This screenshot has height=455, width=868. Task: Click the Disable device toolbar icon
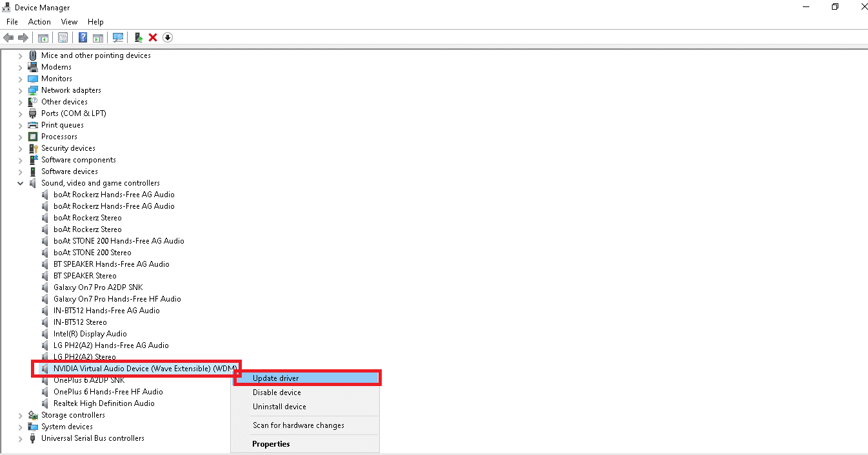pos(167,37)
